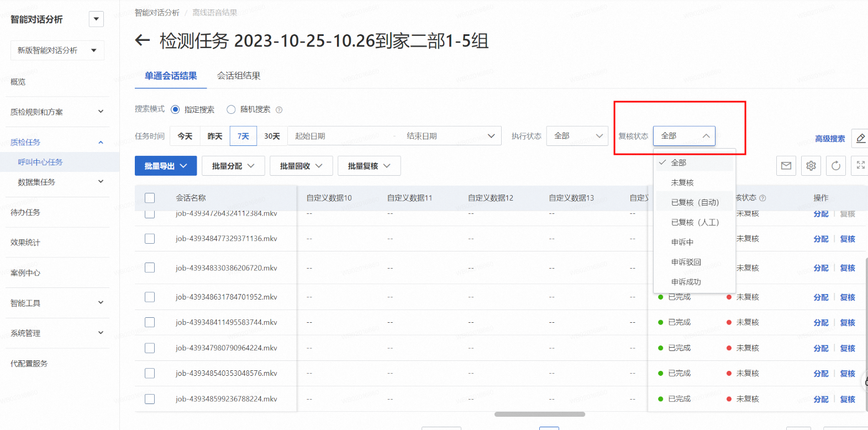Choose 申诉中 option
Image resolution: width=868 pixels, height=430 pixels.
[694, 242]
